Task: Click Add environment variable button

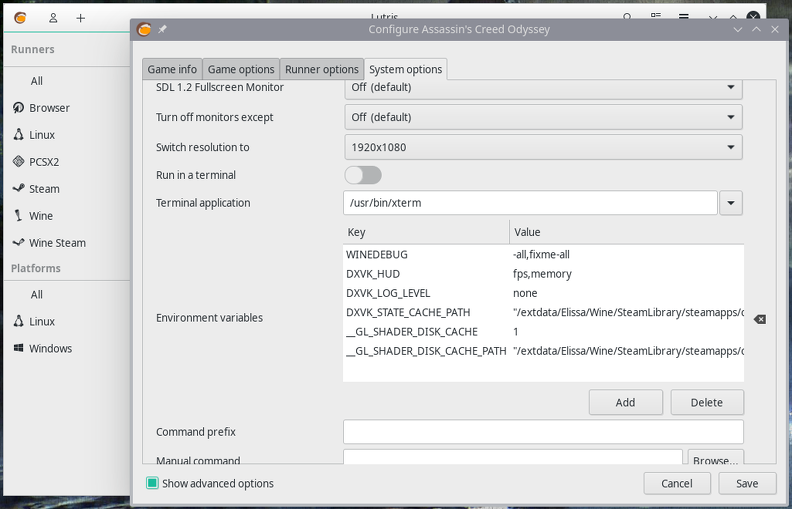Action: [x=625, y=402]
